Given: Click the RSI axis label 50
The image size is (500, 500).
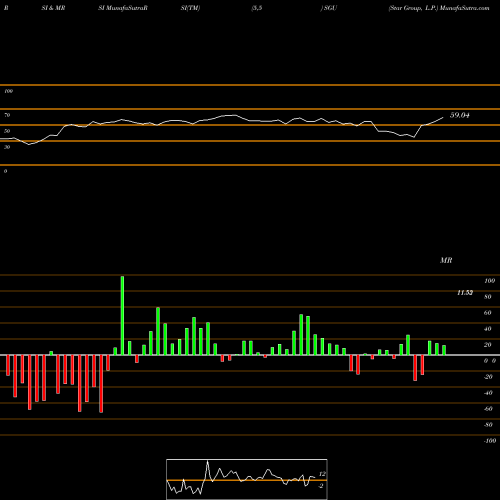Looking at the screenshot, I should point(7,131).
